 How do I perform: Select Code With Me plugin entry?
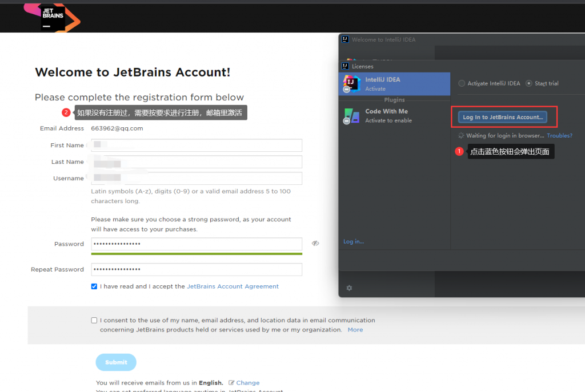coord(394,116)
